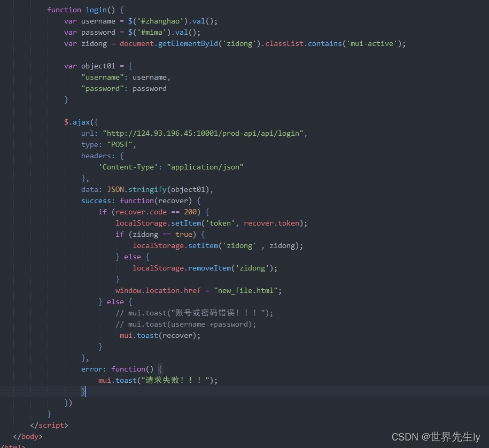Select the success callback function keyword
This screenshot has height=448, width=489.
(x=137, y=200)
